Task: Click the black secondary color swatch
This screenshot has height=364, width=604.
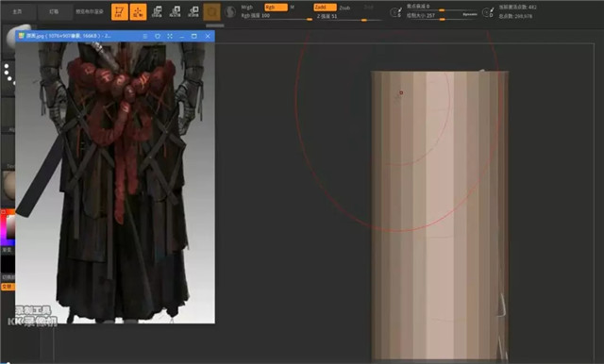Action: (8, 264)
